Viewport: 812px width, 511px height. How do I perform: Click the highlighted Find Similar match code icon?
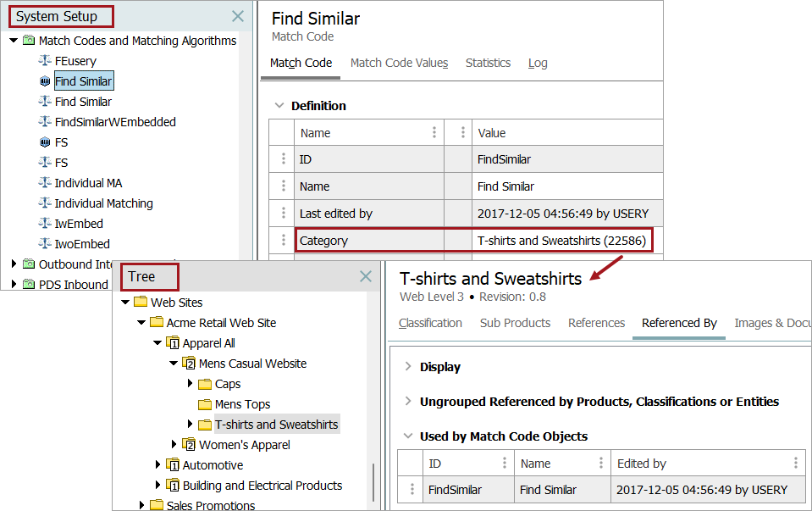point(45,81)
